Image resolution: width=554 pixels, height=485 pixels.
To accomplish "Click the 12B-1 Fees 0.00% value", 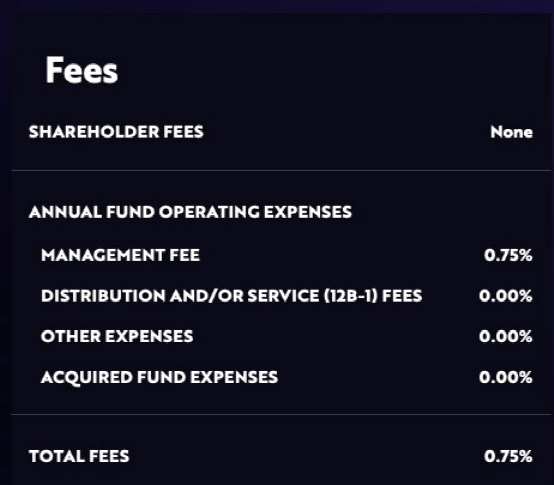I will (506, 296).
